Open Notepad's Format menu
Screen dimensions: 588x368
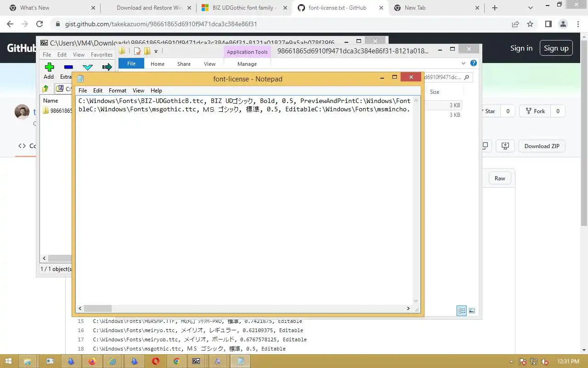[118, 91]
